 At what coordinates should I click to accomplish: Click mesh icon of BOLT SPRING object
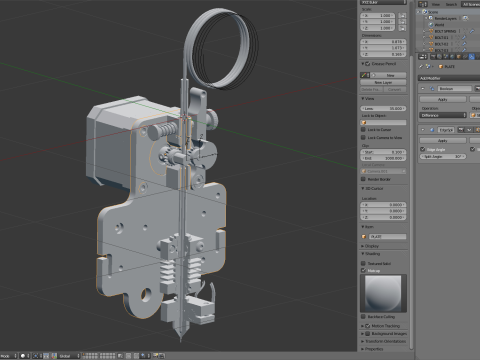(431, 31)
